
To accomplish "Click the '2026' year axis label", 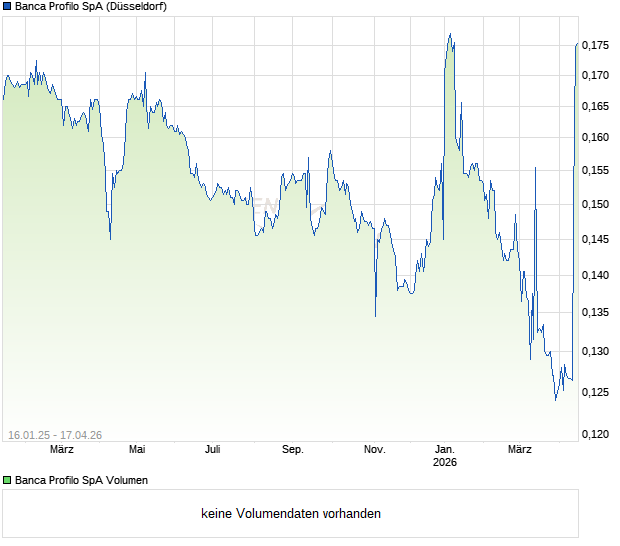I will [445, 462].
